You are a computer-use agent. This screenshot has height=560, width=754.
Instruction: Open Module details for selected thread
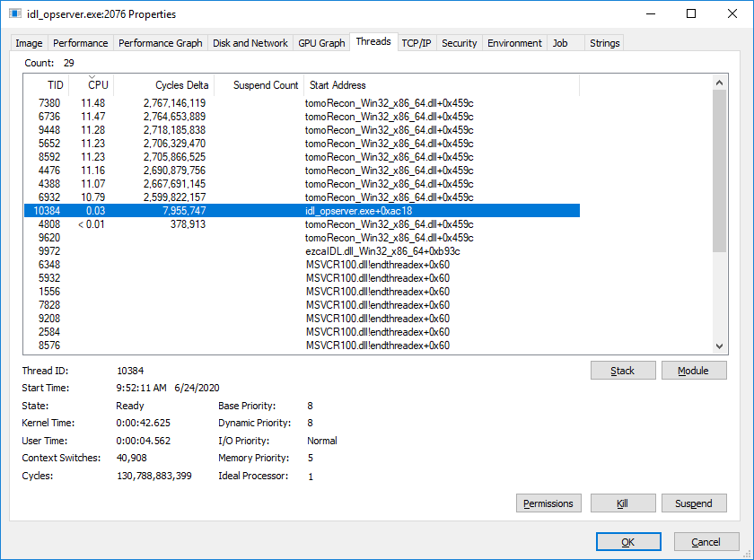pyautogui.click(x=694, y=370)
